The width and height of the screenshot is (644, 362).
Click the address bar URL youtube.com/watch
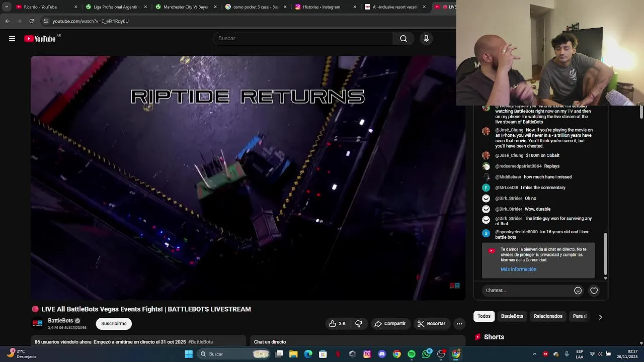click(x=91, y=21)
